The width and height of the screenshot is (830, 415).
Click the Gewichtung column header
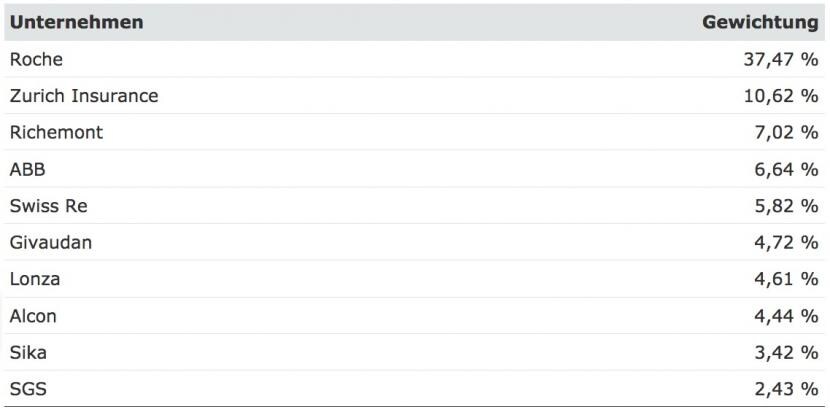coord(760,22)
